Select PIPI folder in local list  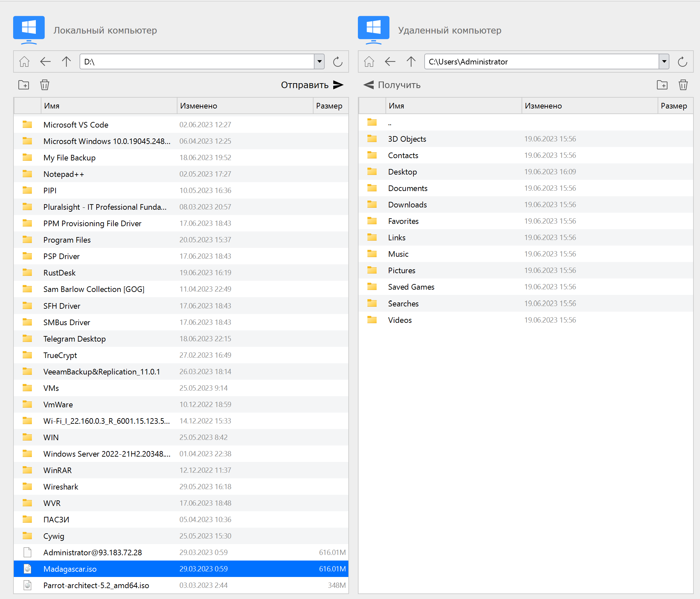point(181,190)
